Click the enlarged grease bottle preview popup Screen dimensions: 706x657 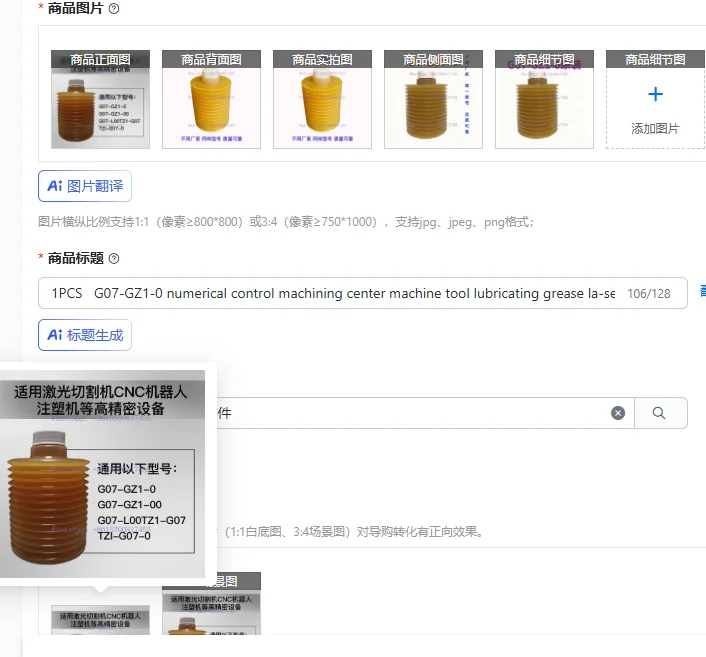point(102,474)
